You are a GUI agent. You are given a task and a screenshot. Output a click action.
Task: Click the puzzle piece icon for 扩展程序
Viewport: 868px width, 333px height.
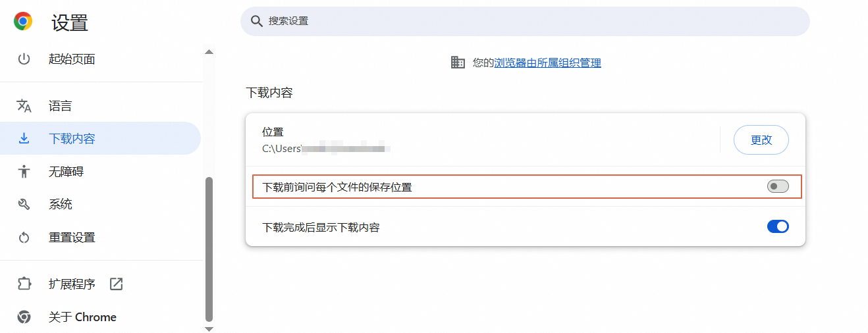(24, 284)
